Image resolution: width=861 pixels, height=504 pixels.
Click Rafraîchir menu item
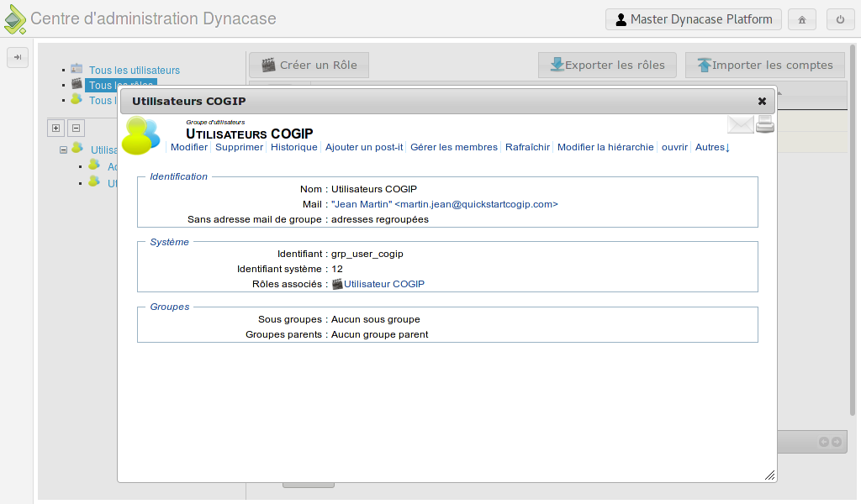(527, 147)
